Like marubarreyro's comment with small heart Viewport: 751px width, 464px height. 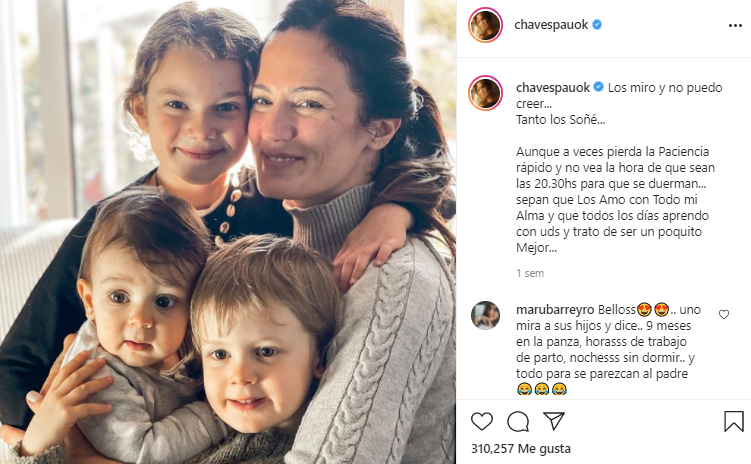pos(724,315)
